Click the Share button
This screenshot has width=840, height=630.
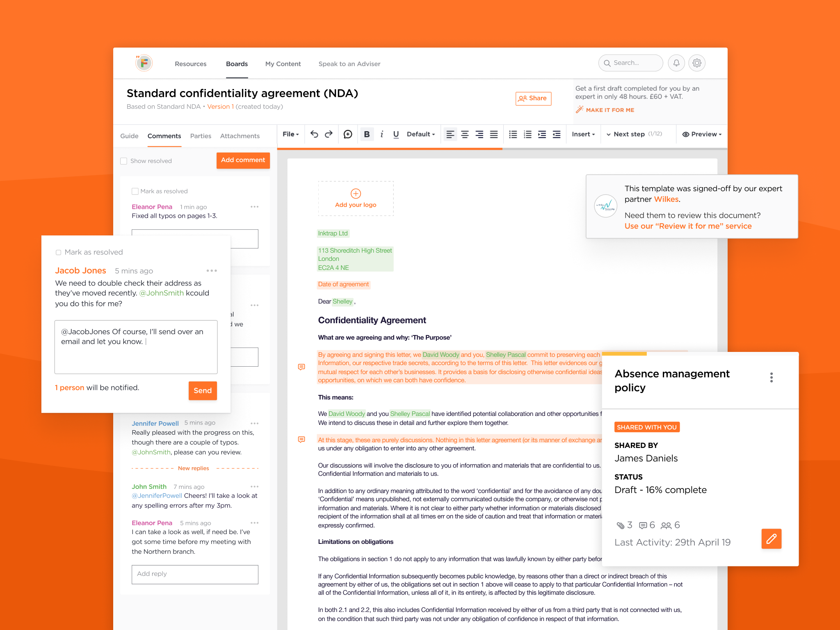pos(533,98)
